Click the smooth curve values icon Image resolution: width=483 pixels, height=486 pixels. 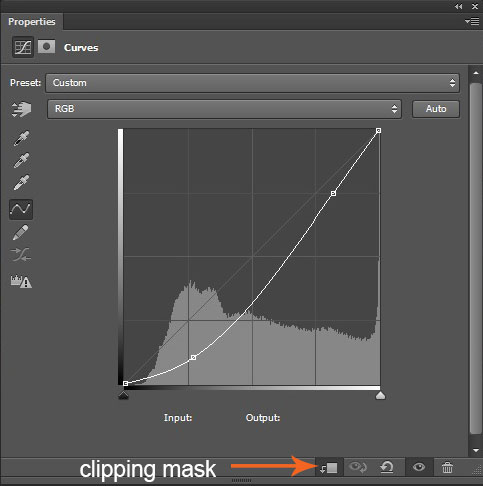[21, 255]
